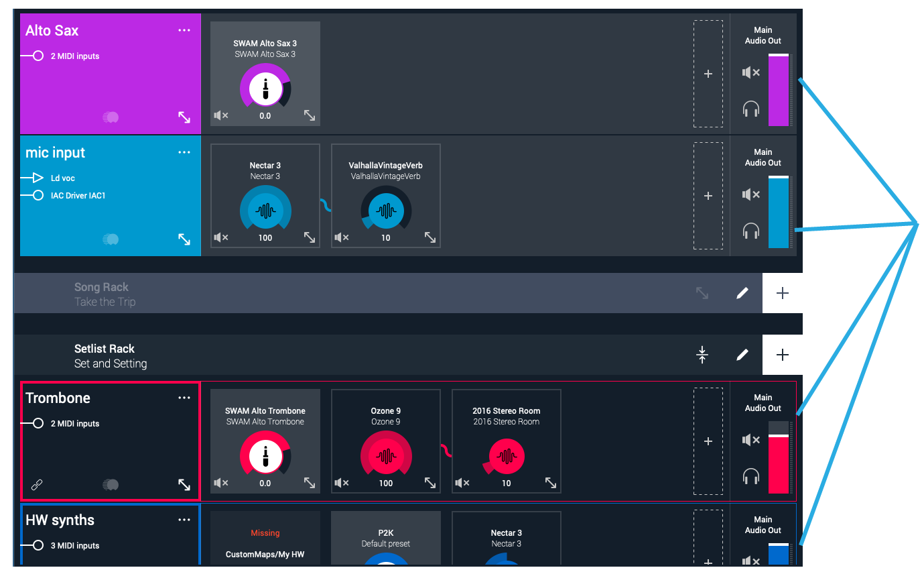Click the Nectar 3 waveform knob in mic input
Screen dimensions: 924x572
pyautogui.click(x=265, y=211)
